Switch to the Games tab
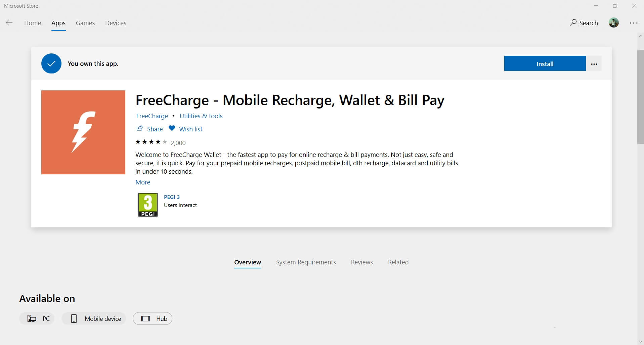 click(x=85, y=23)
